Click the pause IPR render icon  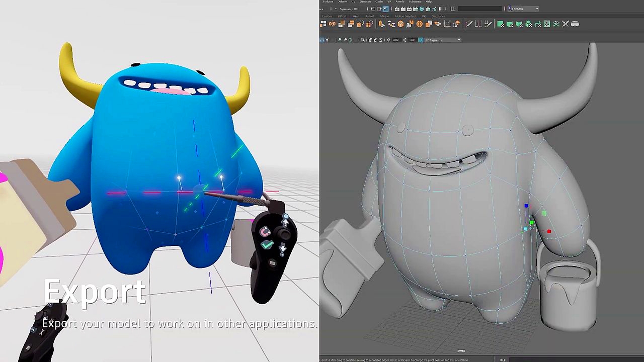(440, 9)
